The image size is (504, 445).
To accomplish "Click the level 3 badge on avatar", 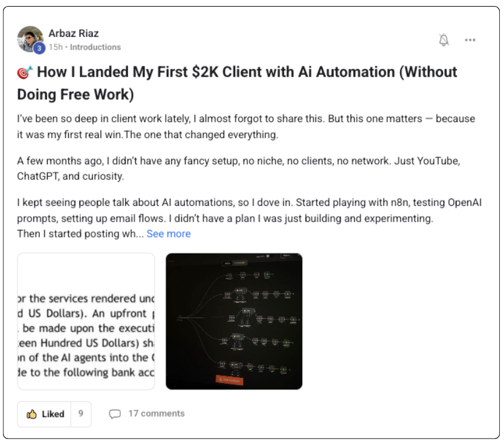I will [x=39, y=49].
